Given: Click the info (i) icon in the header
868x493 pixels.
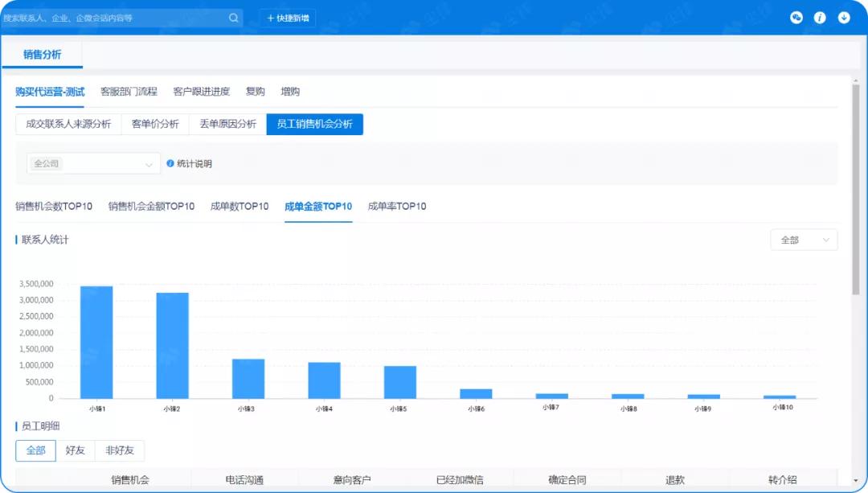Looking at the screenshot, I should (x=820, y=17).
